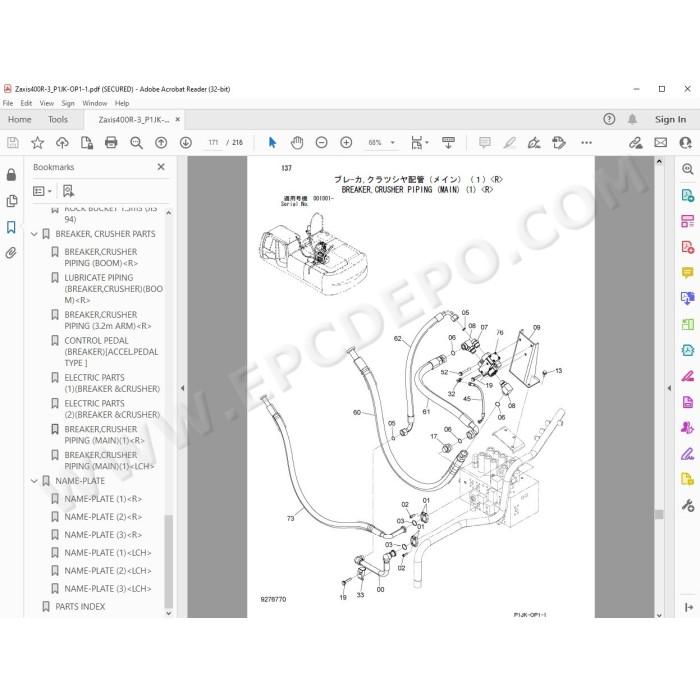The image size is (700, 700).
Task: Zoom out with minus icon
Action: 321,142
